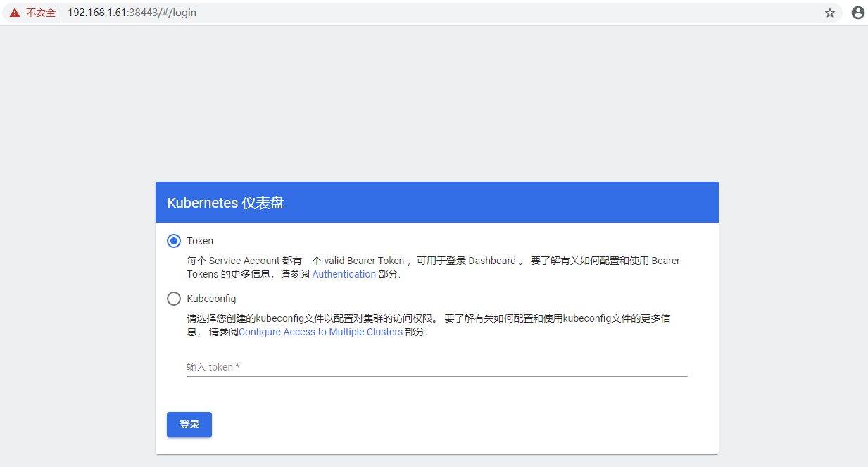The width and height of the screenshot is (868, 467).
Task: Select the Token radio button
Action: click(x=174, y=241)
